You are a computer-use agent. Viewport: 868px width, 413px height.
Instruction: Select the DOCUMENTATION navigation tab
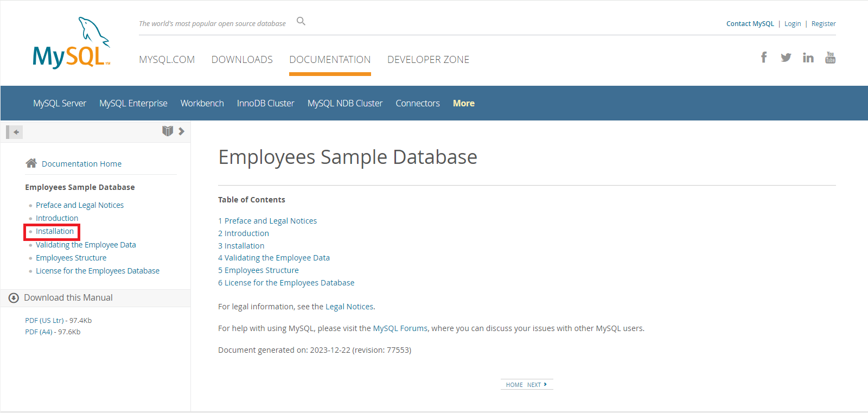coord(330,60)
